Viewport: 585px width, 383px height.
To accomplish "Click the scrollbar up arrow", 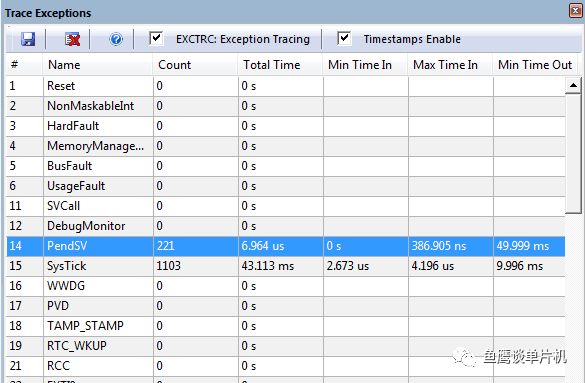I will [573, 86].
